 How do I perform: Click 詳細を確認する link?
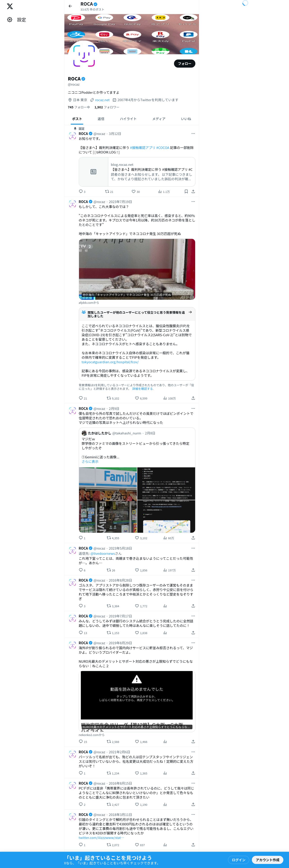click(143, 388)
